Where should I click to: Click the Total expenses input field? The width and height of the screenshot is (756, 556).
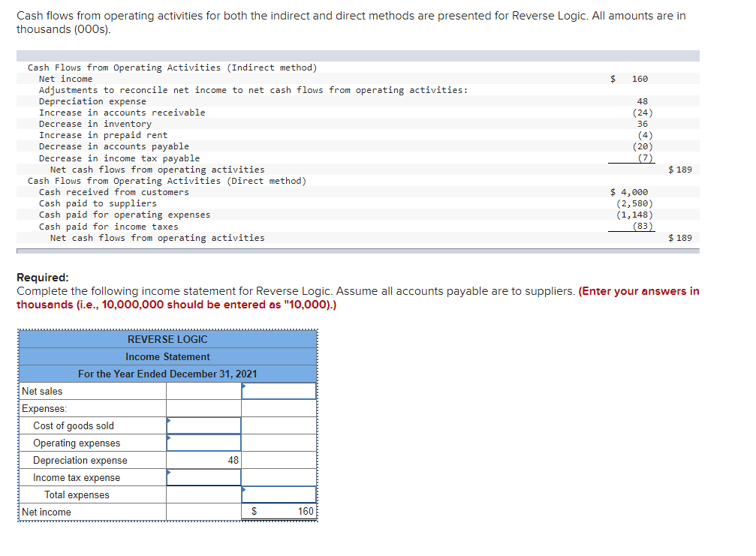pyautogui.click(x=278, y=494)
